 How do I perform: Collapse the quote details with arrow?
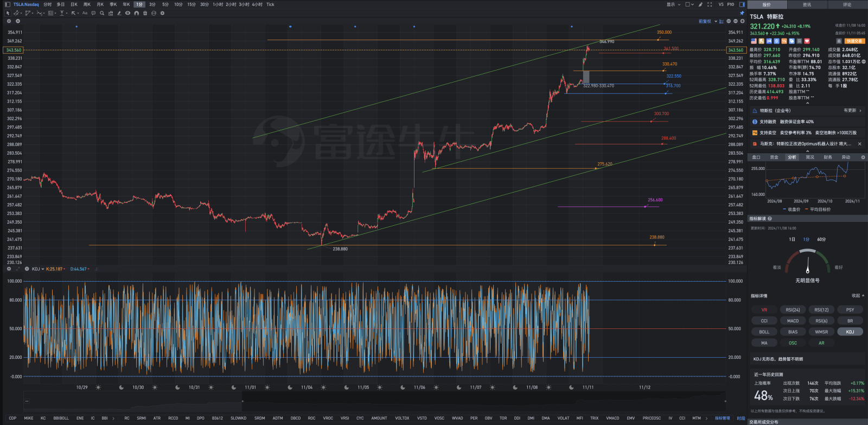(807, 103)
